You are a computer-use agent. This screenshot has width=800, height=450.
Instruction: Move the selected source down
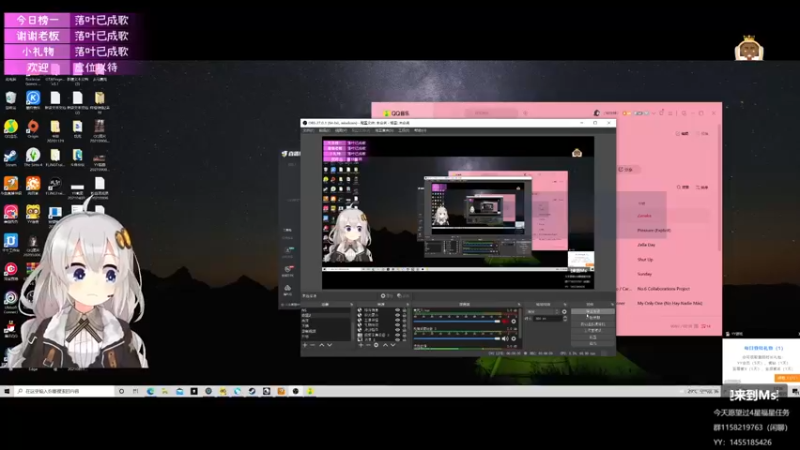coord(393,345)
